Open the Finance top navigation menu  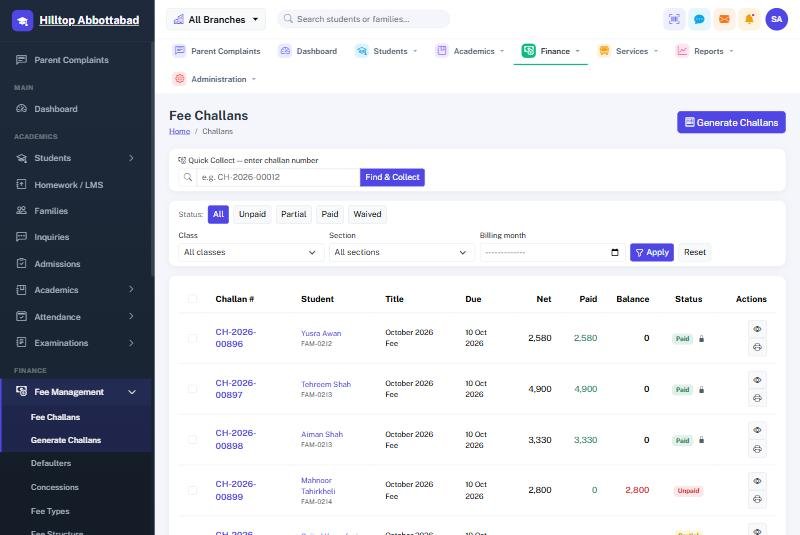551,51
